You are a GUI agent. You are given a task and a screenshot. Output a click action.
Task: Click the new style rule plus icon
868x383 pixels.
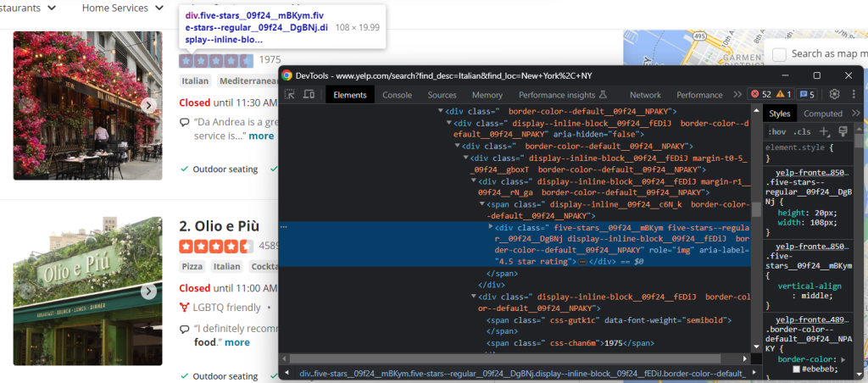pyautogui.click(x=824, y=131)
